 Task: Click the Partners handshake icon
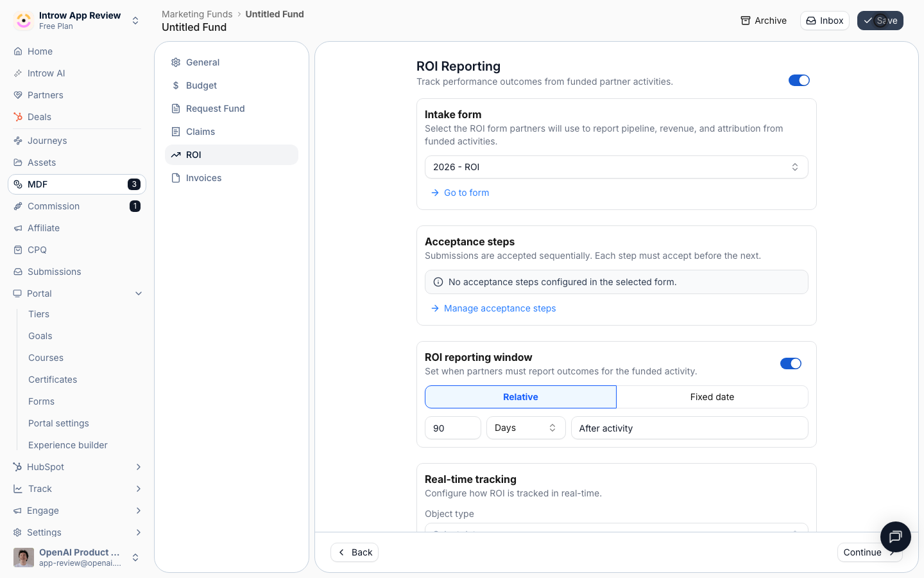point(18,95)
